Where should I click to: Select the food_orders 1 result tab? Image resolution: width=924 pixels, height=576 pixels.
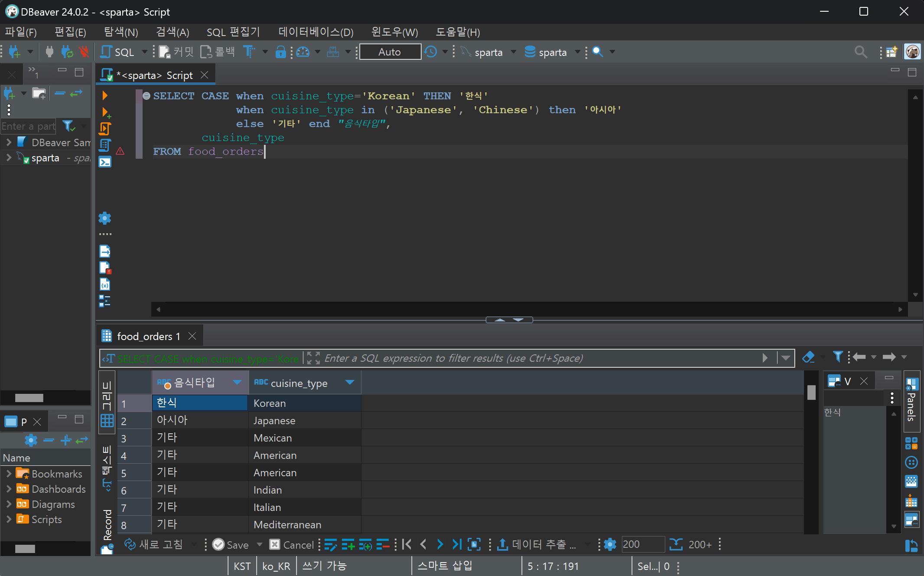148,336
